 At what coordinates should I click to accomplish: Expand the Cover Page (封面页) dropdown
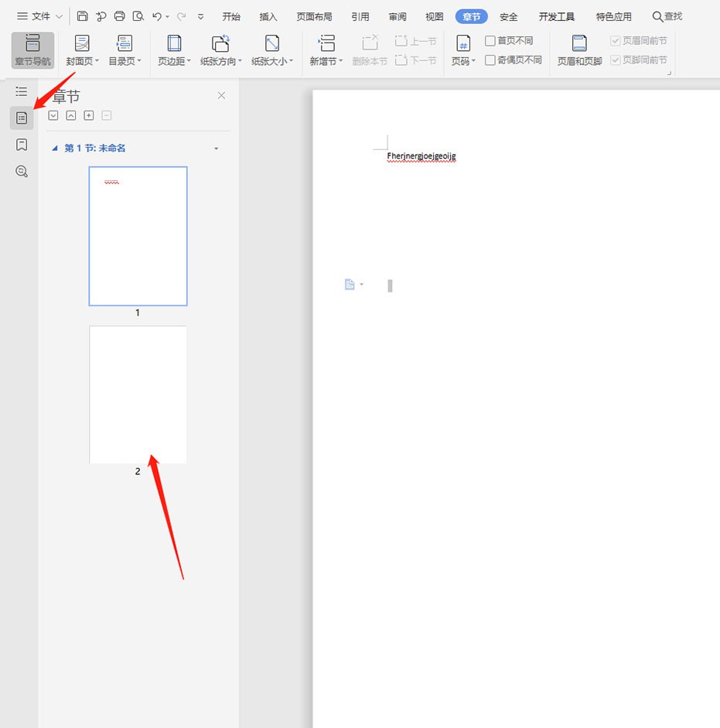tap(82, 50)
